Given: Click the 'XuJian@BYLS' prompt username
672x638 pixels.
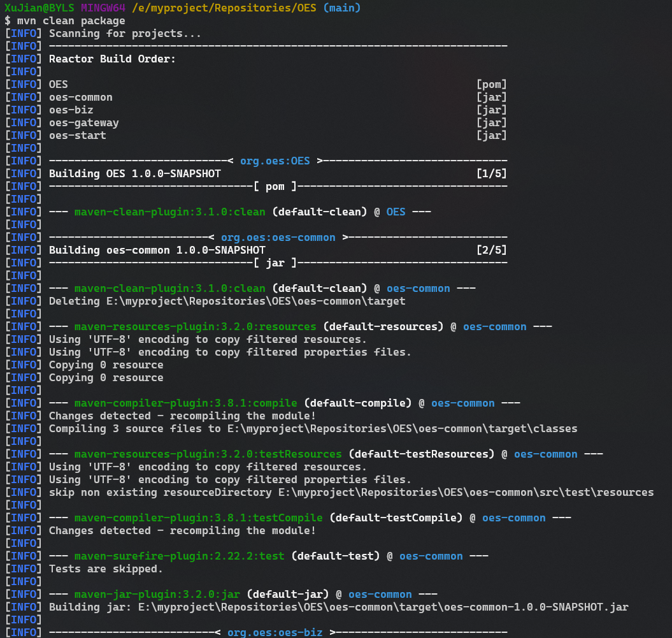Looking at the screenshot, I should pos(39,8).
